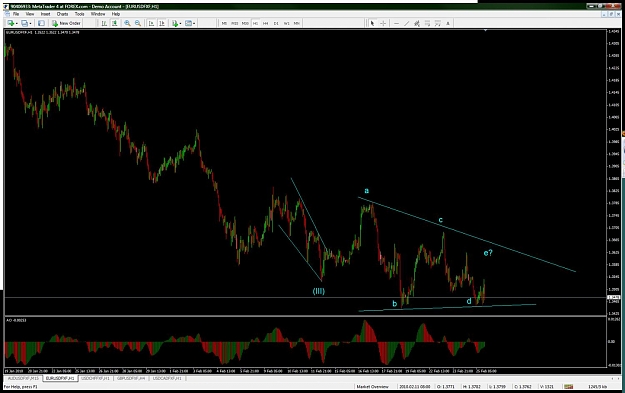Click the connection status bars icon
625x393 pixels.
(568, 387)
